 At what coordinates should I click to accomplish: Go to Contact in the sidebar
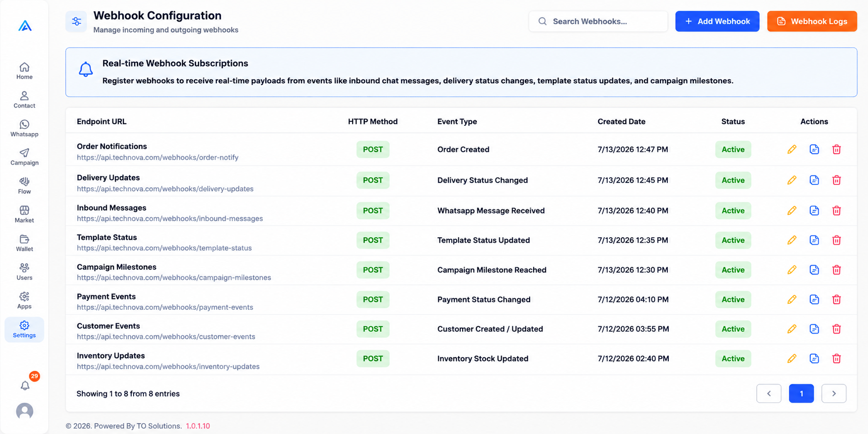click(x=24, y=100)
